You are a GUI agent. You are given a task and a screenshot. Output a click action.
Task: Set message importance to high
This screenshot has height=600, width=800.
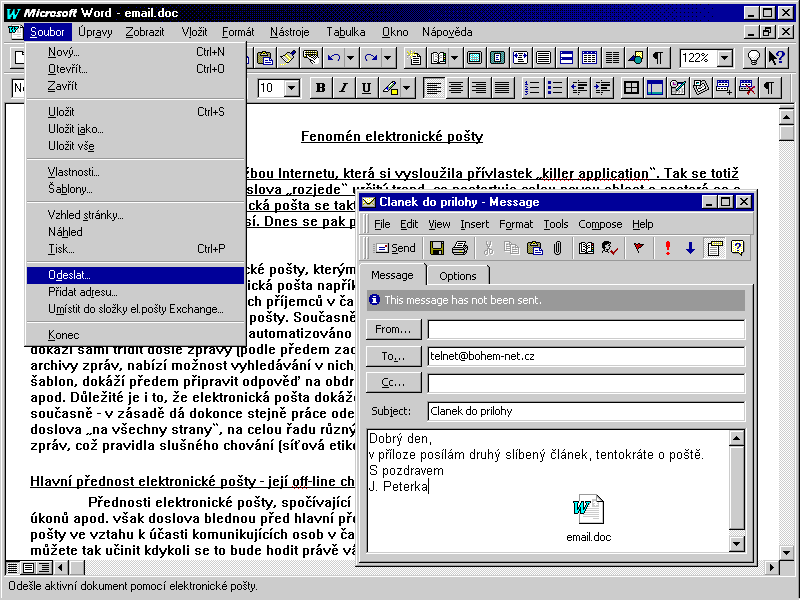coord(667,248)
